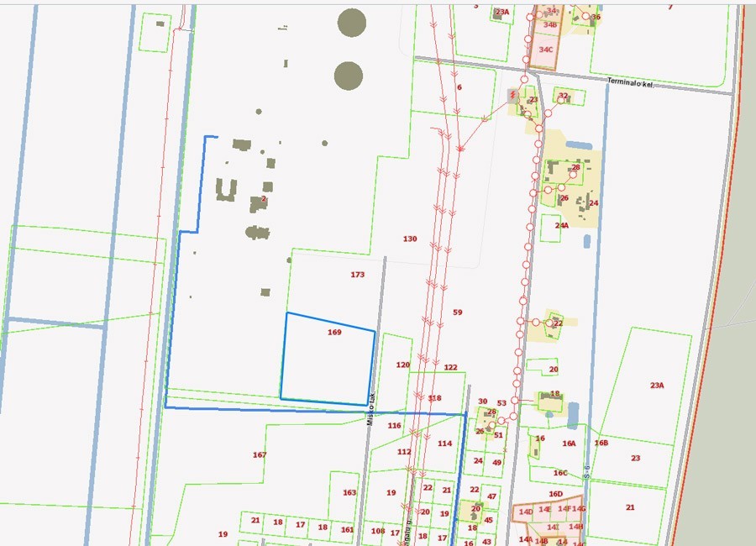Image resolution: width=756 pixels, height=546 pixels.
Task: Select parcel 59 on the map
Action: pyautogui.click(x=458, y=312)
